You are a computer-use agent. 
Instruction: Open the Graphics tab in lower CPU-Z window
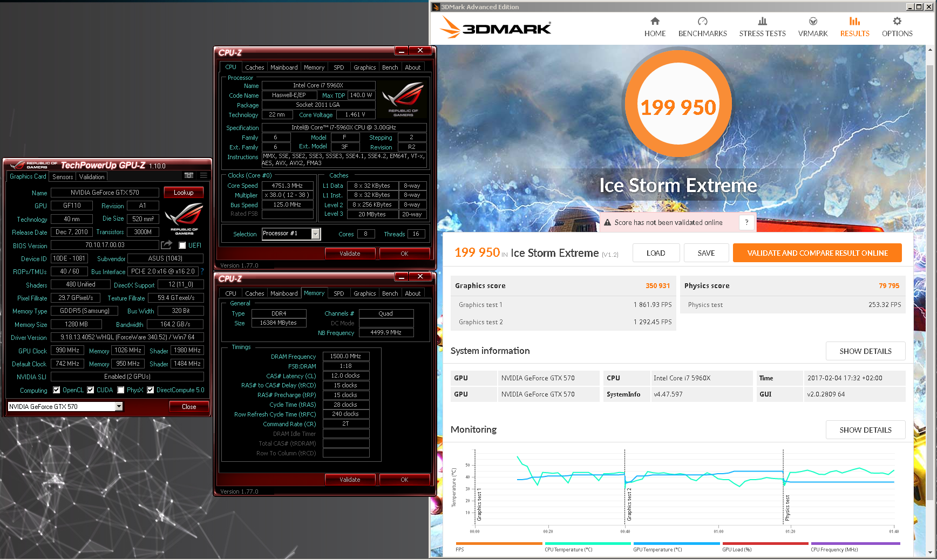pos(364,293)
